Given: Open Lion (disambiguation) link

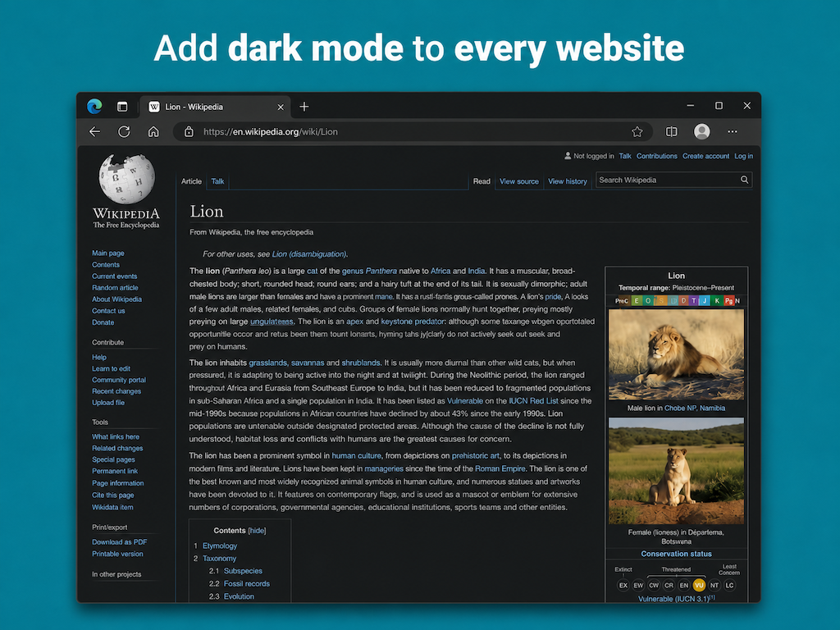Looking at the screenshot, I should (309, 254).
